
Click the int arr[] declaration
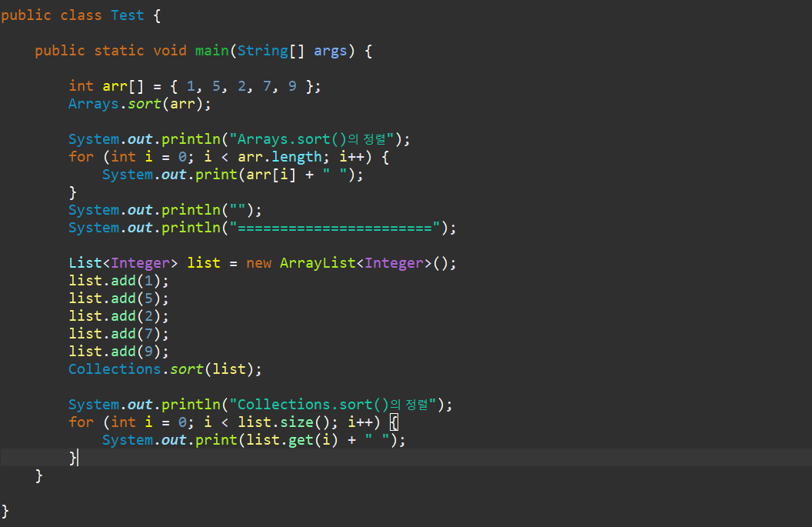(106, 86)
